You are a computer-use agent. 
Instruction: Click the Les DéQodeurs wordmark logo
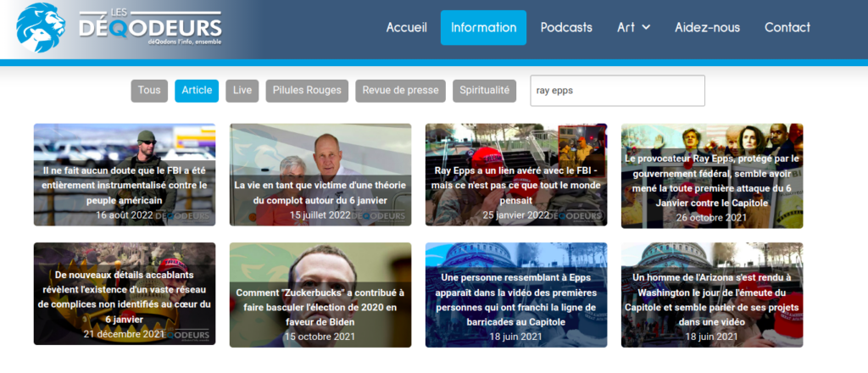coord(151,28)
